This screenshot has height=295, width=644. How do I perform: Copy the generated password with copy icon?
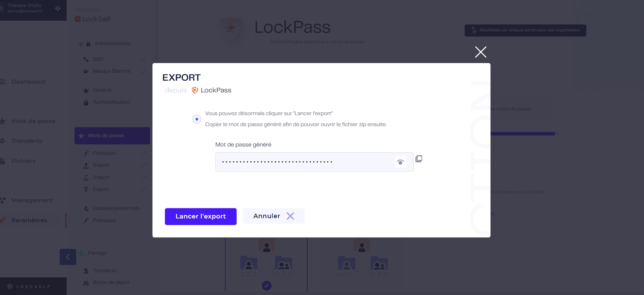(x=419, y=159)
